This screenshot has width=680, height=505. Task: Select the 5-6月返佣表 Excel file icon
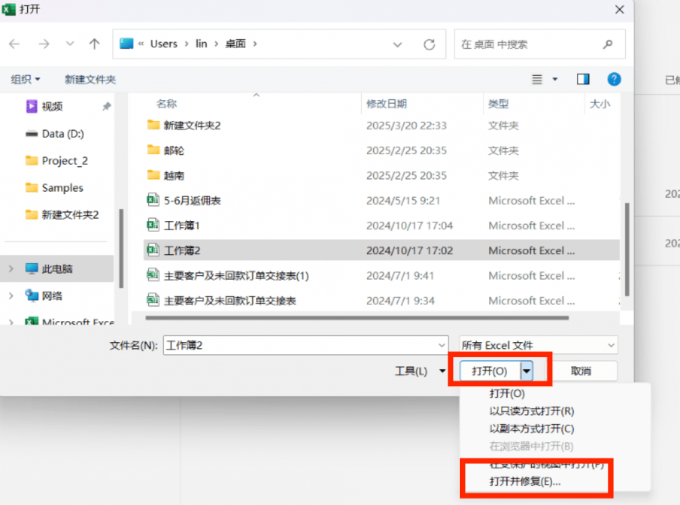(x=153, y=200)
